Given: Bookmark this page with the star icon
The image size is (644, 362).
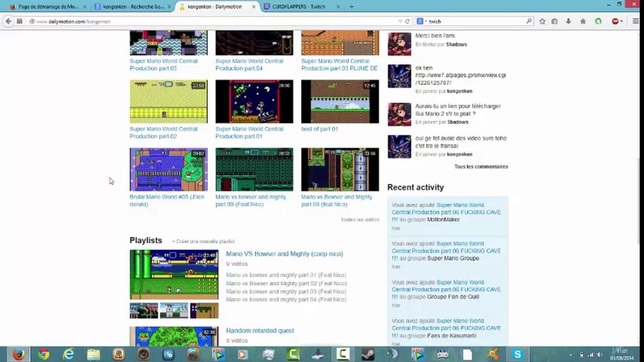Looking at the screenshot, I should 542,22.
